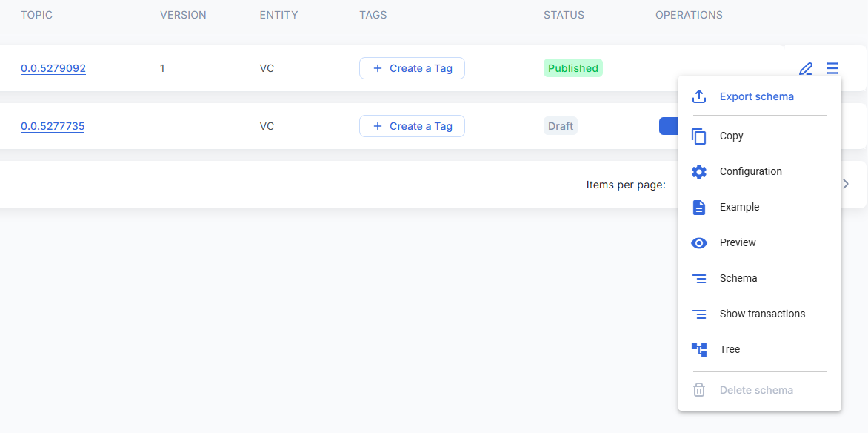Click the Configuration gear icon

coord(699,172)
